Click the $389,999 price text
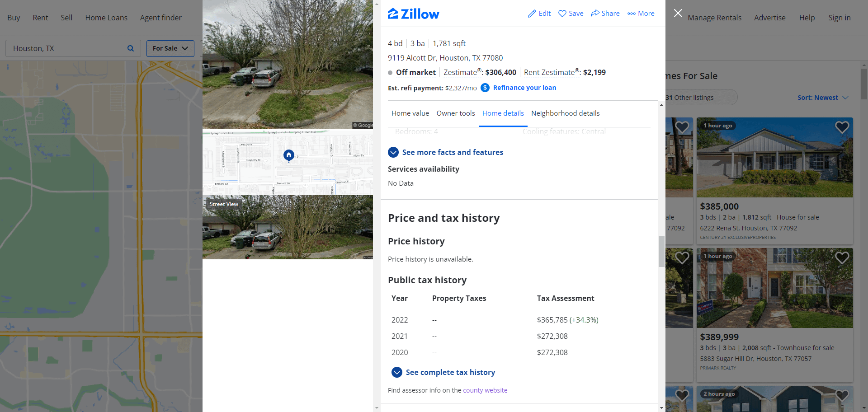Image resolution: width=868 pixels, height=412 pixels. 719,337
